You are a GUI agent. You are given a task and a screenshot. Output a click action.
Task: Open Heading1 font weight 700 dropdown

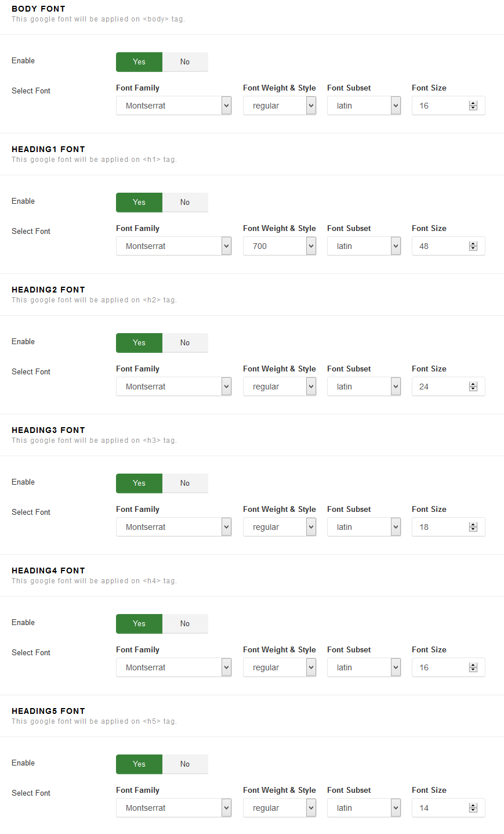(280, 246)
